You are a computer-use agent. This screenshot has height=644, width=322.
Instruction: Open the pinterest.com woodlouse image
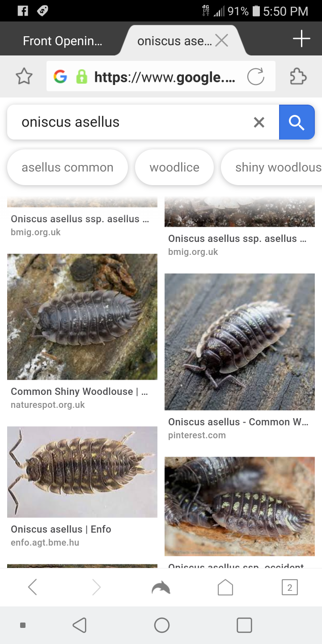tap(240, 342)
